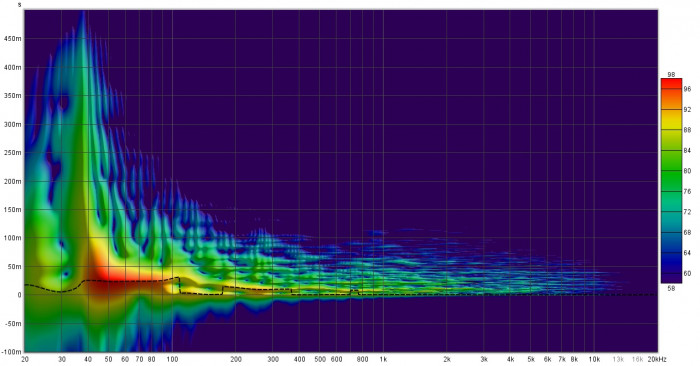Click the 500 Hz frequency axis label

(x=320, y=359)
